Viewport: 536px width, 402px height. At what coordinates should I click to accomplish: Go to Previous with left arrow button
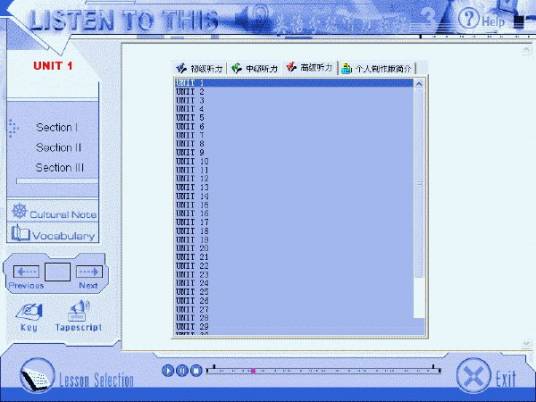[x=26, y=272]
